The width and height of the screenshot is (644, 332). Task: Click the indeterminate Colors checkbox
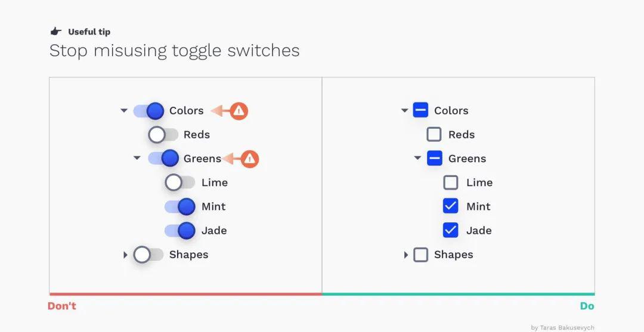point(420,110)
